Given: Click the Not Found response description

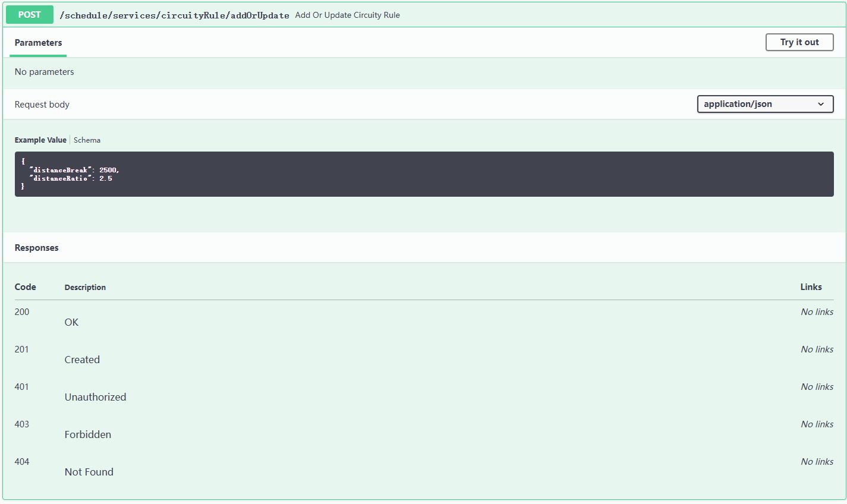Looking at the screenshot, I should (89, 472).
